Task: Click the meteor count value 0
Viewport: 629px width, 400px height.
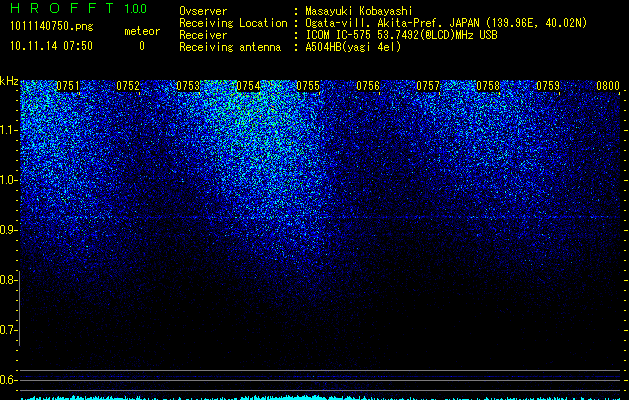Action: click(x=142, y=46)
